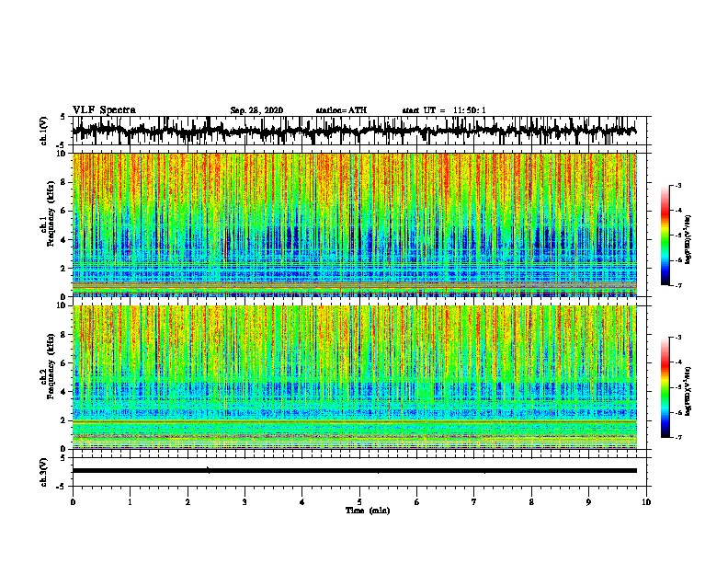
Task: Click the '-3' value on ch.1 color bar
Action: click(x=678, y=185)
